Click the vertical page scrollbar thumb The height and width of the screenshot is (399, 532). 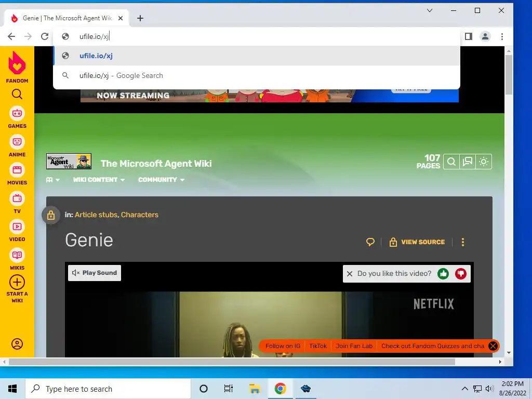pos(509,75)
